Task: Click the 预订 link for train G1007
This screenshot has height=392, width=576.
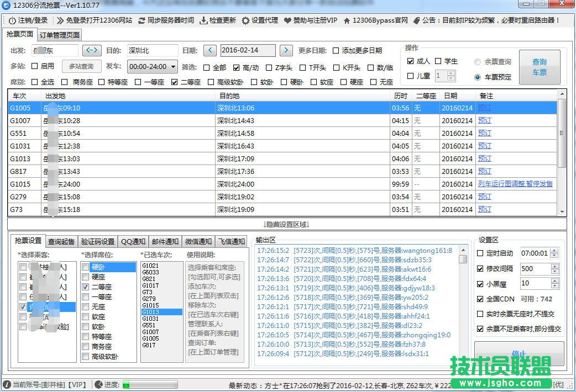Action: point(484,120)
